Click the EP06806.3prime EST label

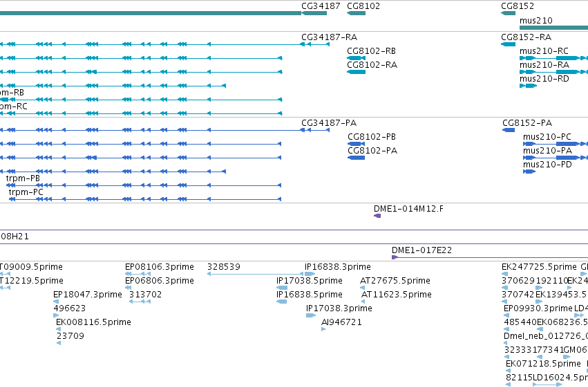(x=160, y=281)
